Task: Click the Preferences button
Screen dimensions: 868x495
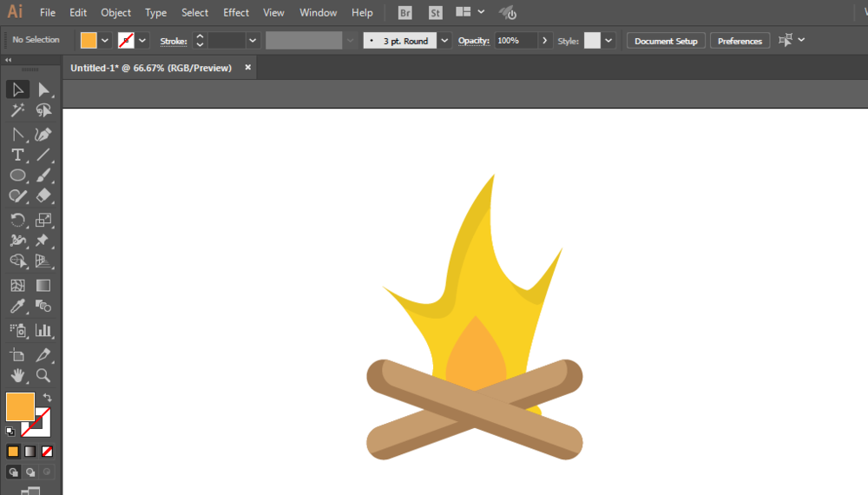Action: point(740,41)
